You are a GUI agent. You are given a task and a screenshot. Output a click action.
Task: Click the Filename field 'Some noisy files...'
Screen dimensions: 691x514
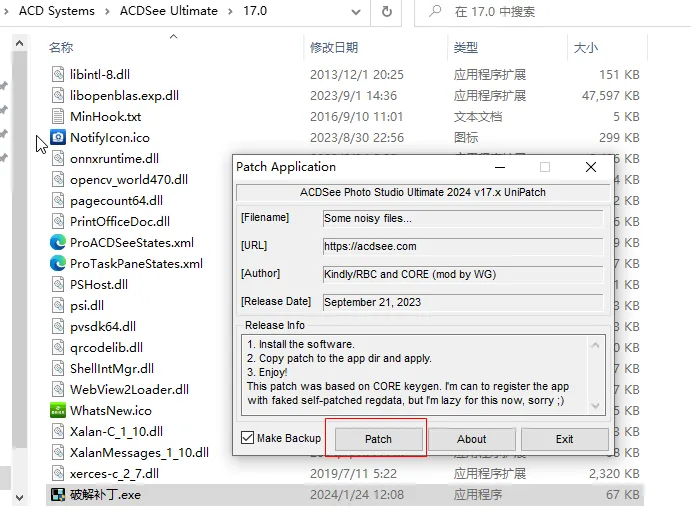pos(463,218)
